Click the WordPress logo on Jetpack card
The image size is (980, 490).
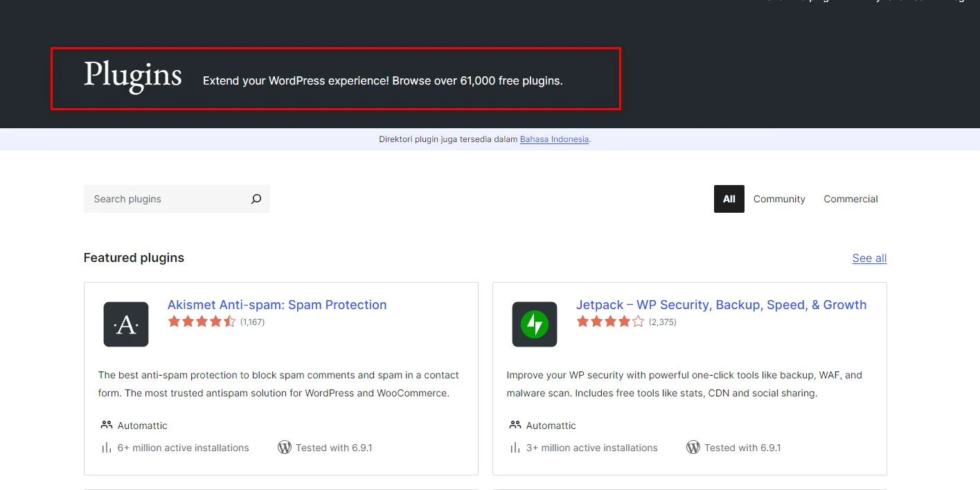click(693, 447)
